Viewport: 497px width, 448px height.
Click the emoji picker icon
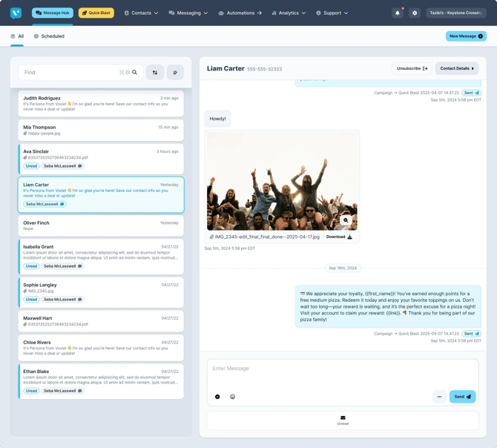point(233,397)
